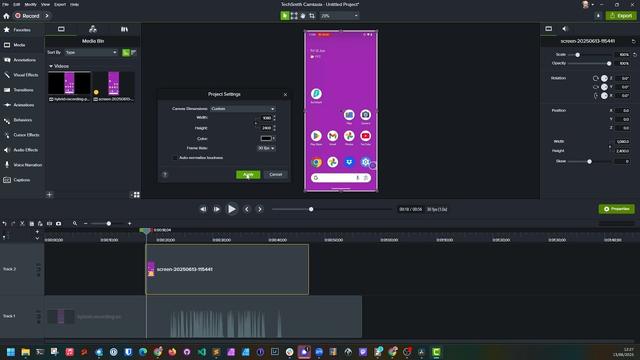Click the plus add media button
Screen dimensions: 640x360
click(49, 195)
